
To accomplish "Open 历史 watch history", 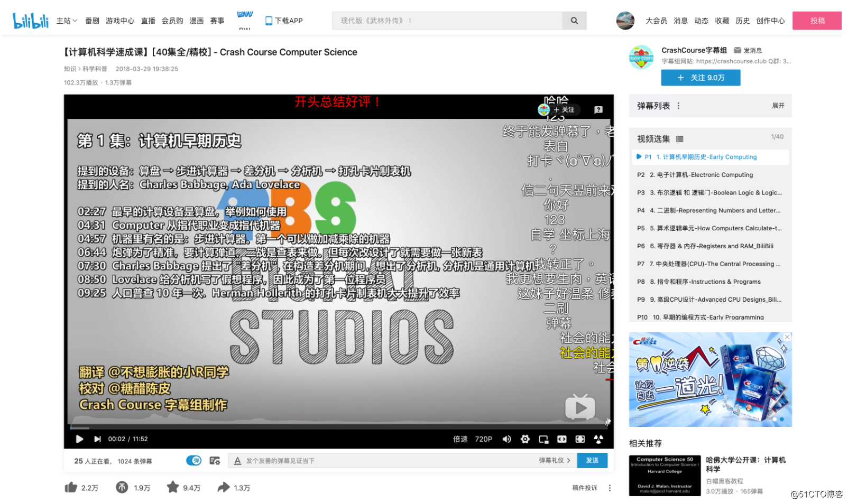I will 742,21.
